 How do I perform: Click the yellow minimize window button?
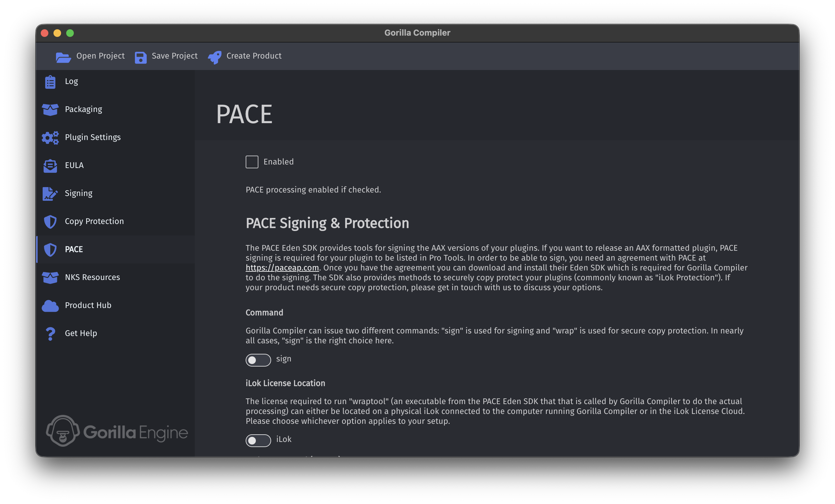[57, 33]
